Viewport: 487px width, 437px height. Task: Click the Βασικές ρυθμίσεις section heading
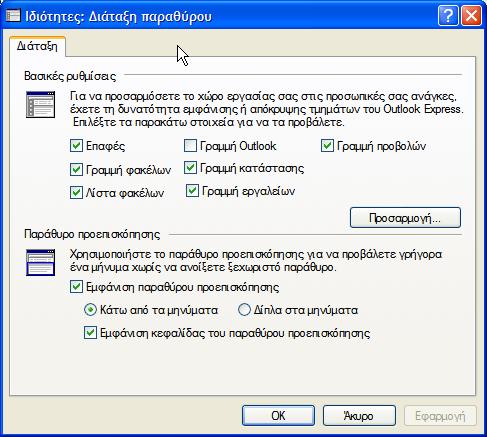(x=70, y=76)
